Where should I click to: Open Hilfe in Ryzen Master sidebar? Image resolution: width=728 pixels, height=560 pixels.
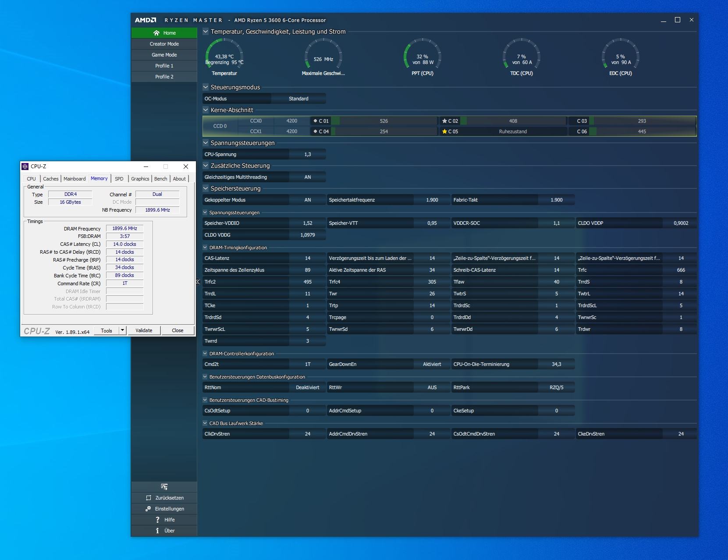tap(164, 520)
